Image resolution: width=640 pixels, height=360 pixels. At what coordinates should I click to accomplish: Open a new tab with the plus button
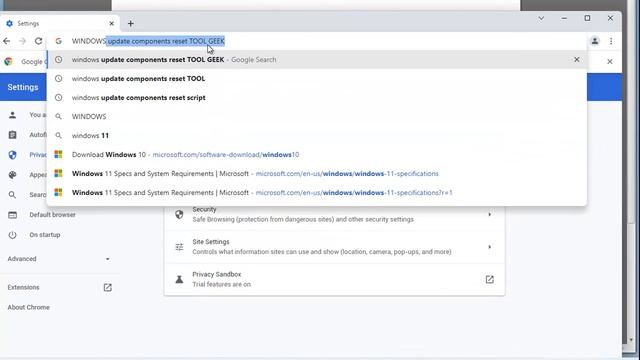(131, 24)
